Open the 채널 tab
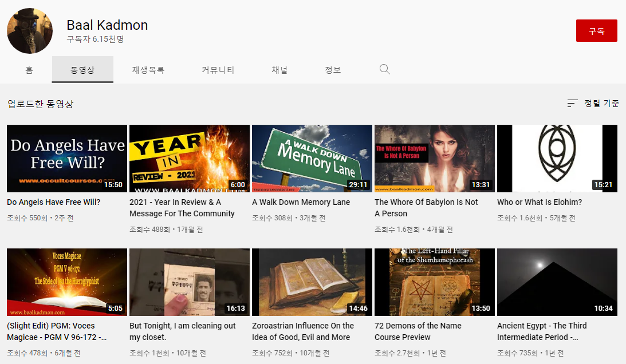The height and width of the screenshot is (364, 626). tap(279, 70)
